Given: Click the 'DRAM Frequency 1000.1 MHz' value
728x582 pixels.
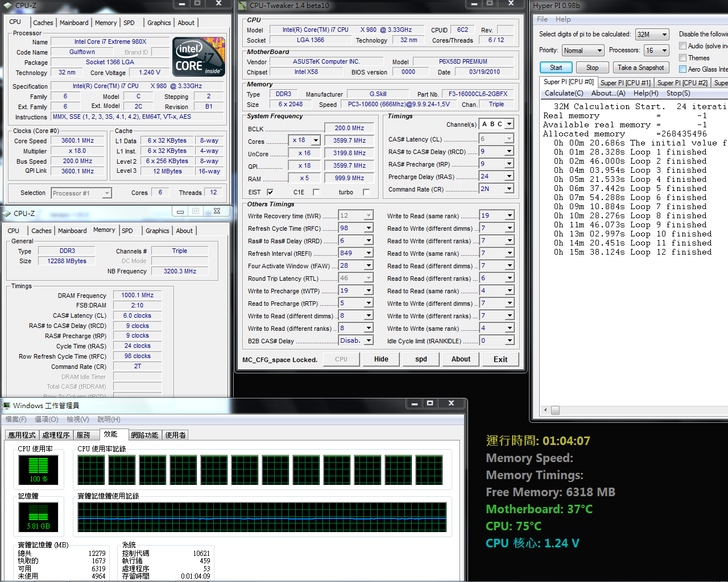Looking at the screenshot, I should [138, 295].
